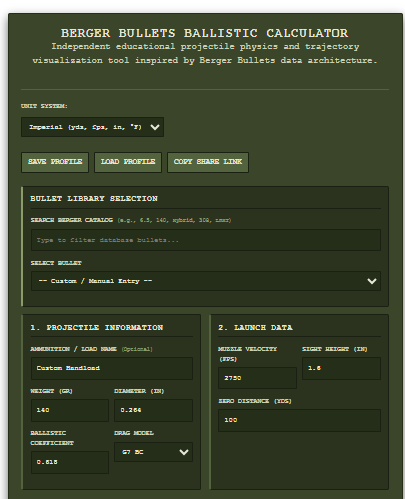Edit the Ballistic Coefficient field

pyautogui.click(x=70, y=462)
